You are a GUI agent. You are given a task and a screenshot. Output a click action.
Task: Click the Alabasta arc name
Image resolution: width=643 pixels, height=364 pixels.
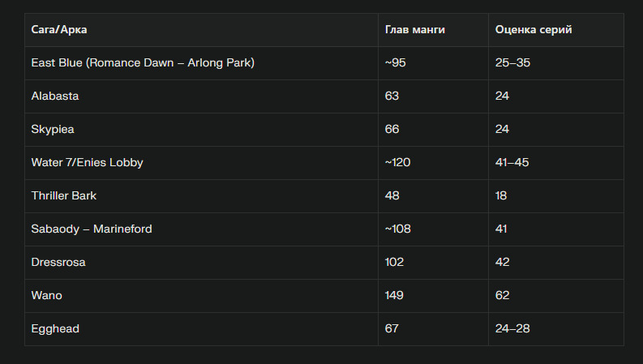pyautogui.click(x=55, y=96)
